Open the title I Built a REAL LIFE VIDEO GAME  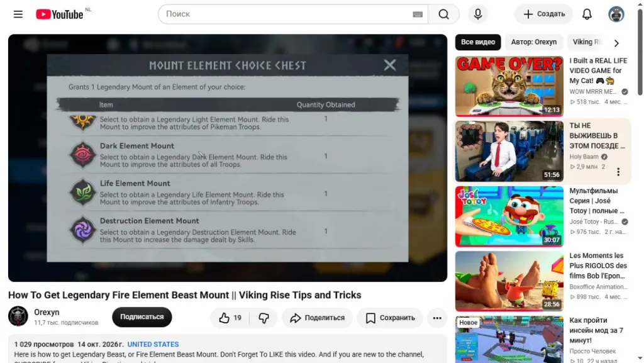click(598, 70)
